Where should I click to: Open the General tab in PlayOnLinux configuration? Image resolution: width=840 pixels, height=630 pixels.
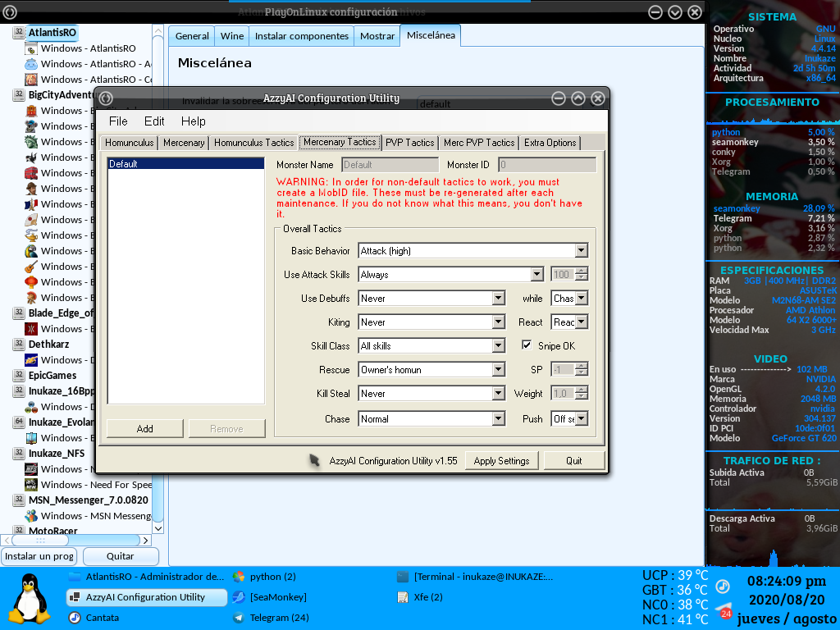192,36
